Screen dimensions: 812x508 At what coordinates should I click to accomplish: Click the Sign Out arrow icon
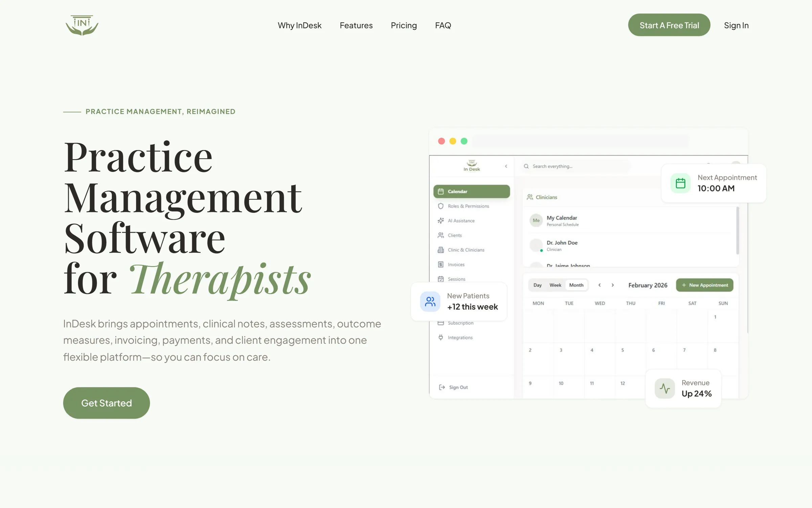click(442, 387)
